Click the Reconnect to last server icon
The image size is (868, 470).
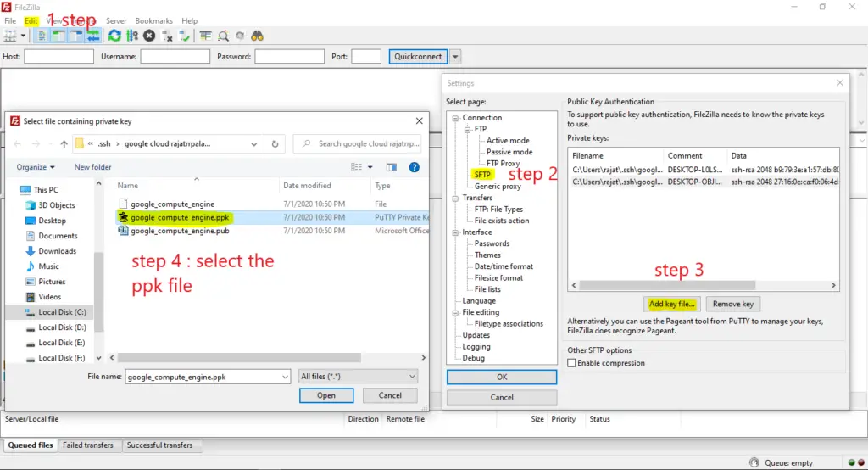tap(184, 36)
